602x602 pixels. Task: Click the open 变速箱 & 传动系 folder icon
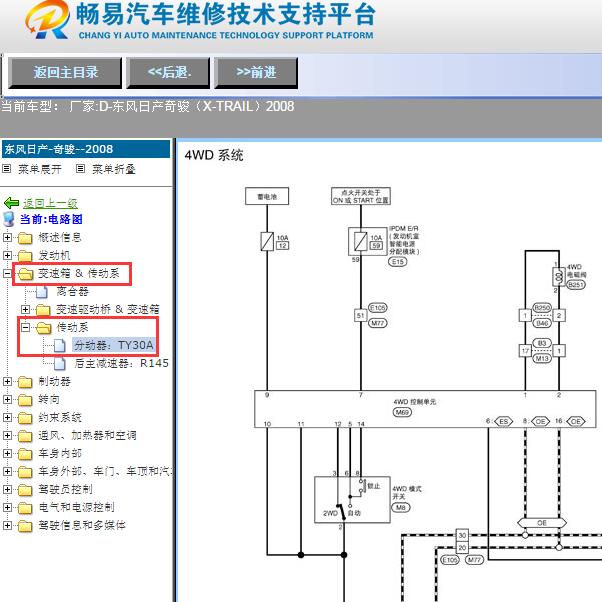[x=25, y=274]
